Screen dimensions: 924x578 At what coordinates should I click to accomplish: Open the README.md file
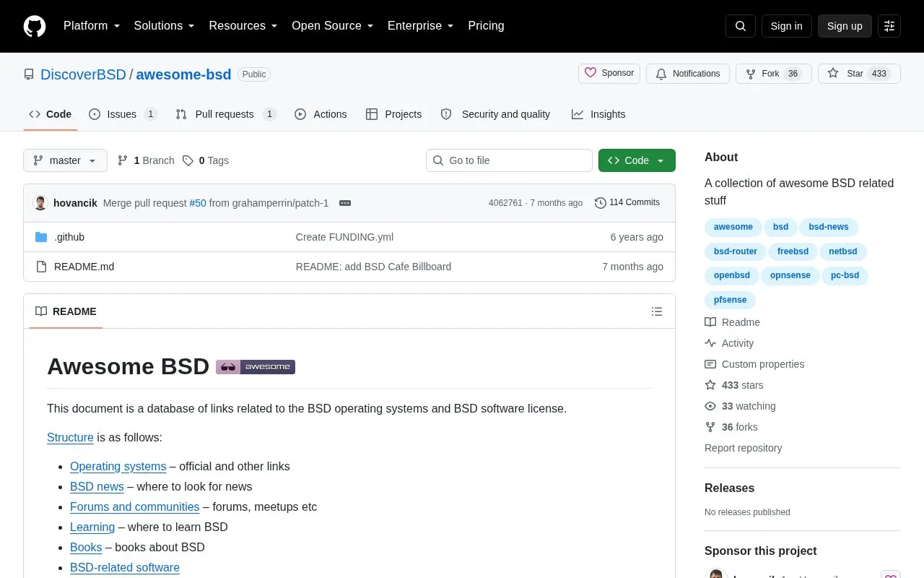[84, 267]
